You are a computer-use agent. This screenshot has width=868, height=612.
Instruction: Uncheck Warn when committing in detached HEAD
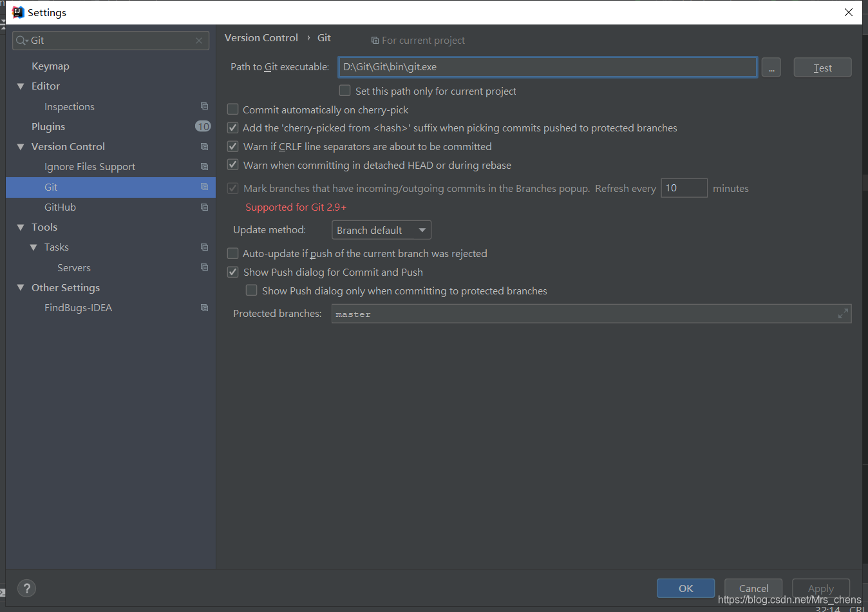[x=233, y=165]
